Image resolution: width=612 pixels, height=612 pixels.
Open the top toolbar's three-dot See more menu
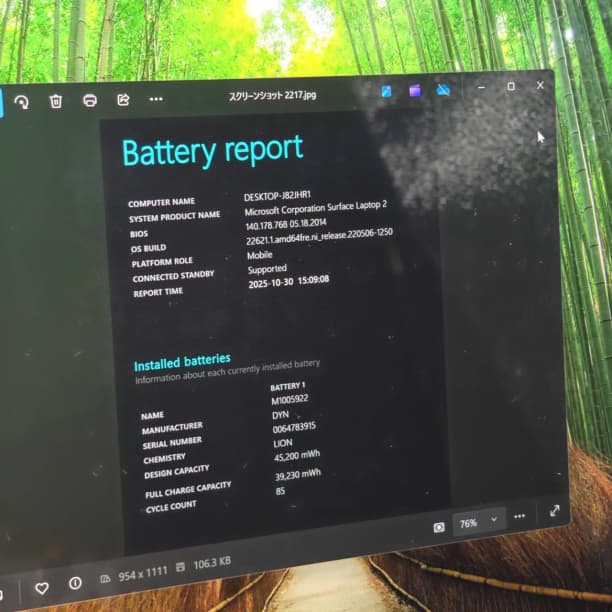tap(156, 99)
